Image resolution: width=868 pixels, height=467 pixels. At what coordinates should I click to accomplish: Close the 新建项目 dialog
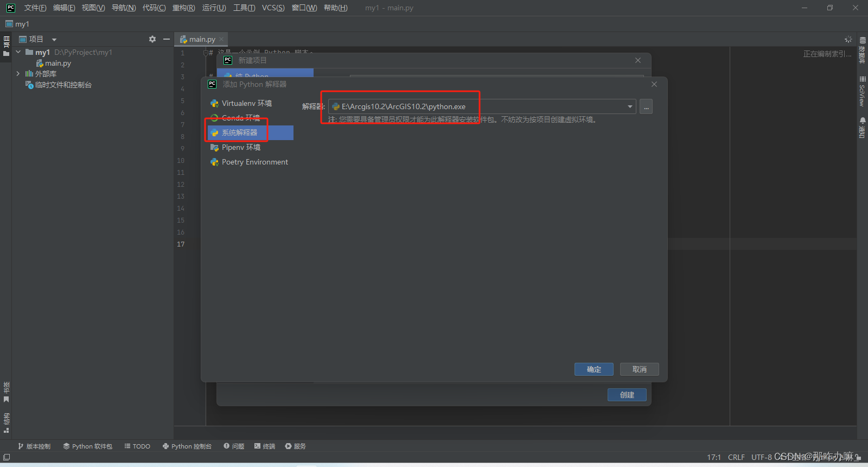point(638,60)
